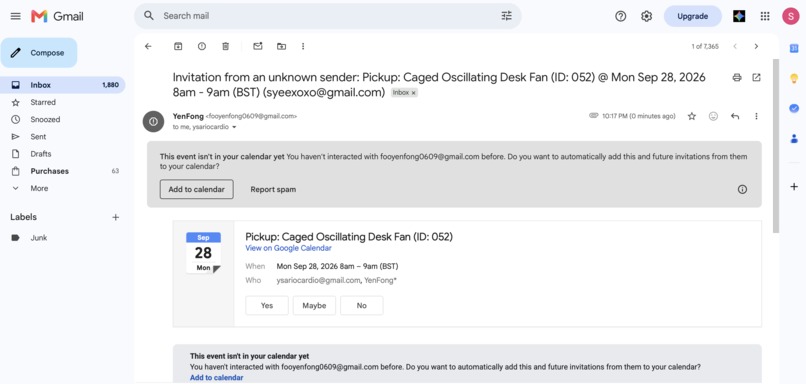The height and width of the screenshot is (384, 806).
Task: Open the Inbox folder
Action: tap(62, 85)
